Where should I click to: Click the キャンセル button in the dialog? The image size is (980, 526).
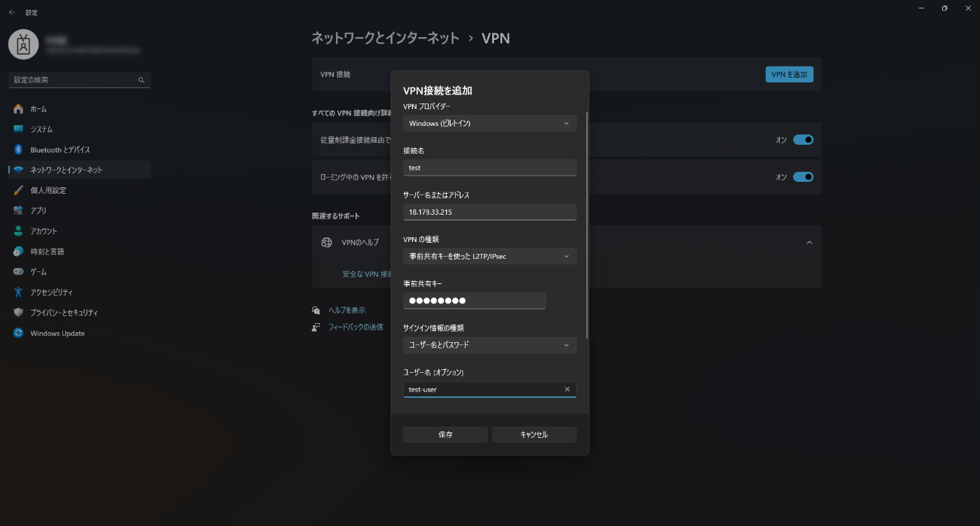coord(534,434)
